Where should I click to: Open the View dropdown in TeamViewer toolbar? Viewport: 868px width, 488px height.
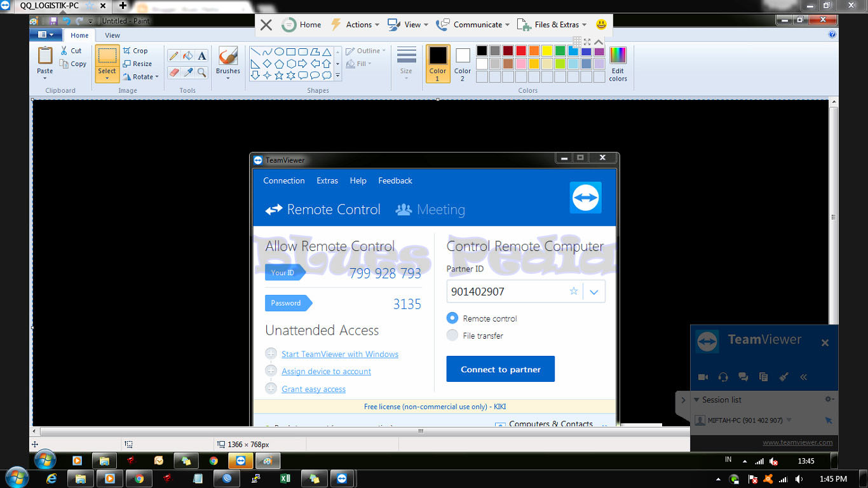point(407,25)
